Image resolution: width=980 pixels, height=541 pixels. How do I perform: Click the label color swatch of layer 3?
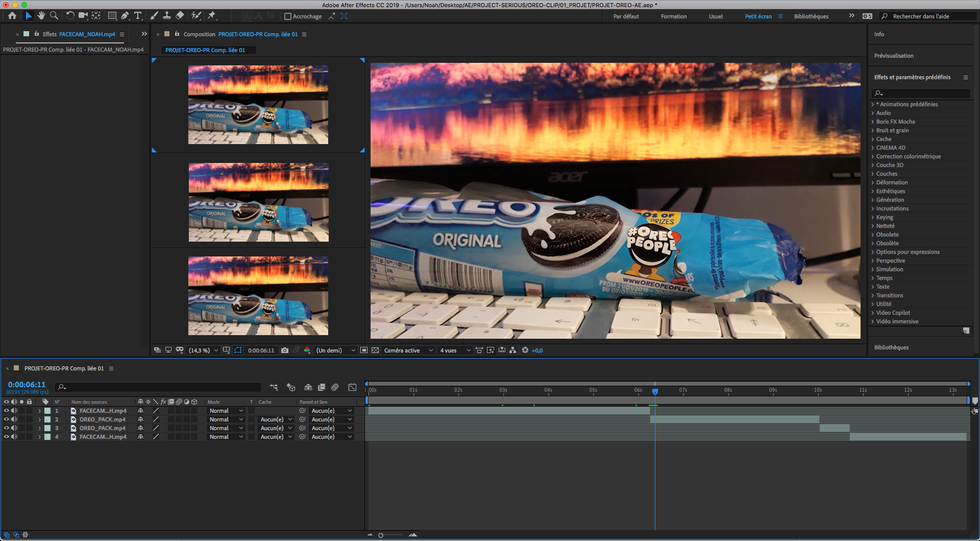pyautogui.click(x=47, y=428)
